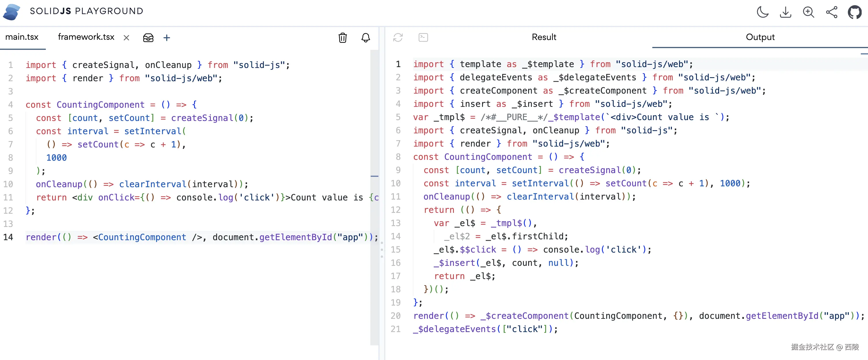This screenshot has height=360, width=868.
Task: Click the notification bell icon
Action: pyautogui.click(x=365, y=38)
